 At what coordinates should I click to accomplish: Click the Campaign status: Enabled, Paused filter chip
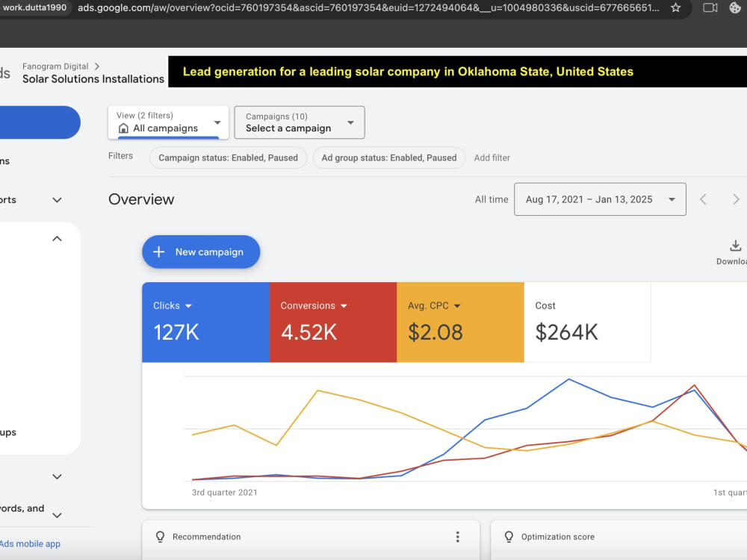pyautogui.click(x=228, y=158)
